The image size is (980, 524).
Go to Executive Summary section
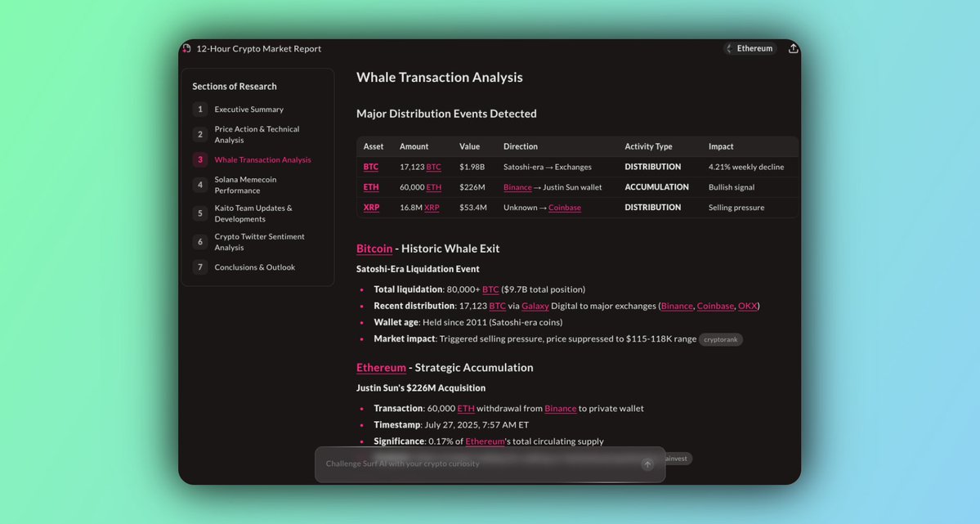[x=248, y=110]
